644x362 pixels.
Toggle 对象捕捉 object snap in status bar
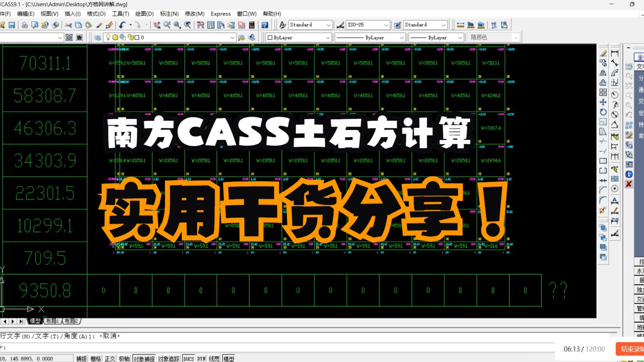(x=144, y=358)
